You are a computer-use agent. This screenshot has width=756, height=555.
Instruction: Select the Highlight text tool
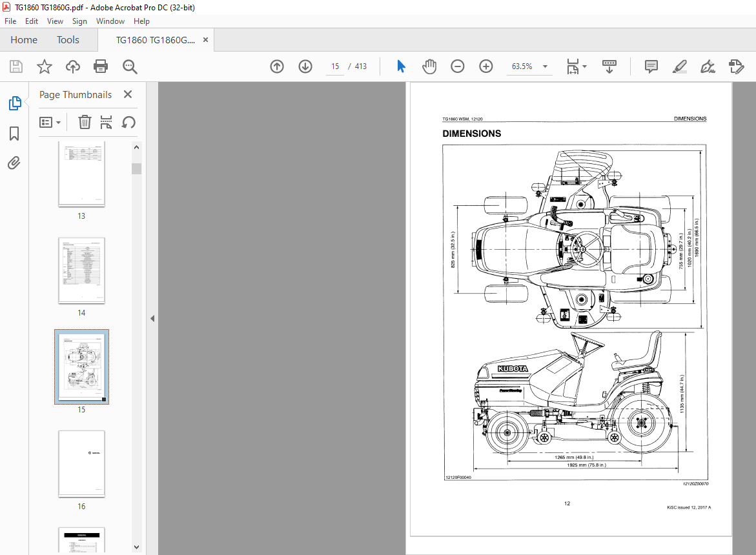click(679, 66)
